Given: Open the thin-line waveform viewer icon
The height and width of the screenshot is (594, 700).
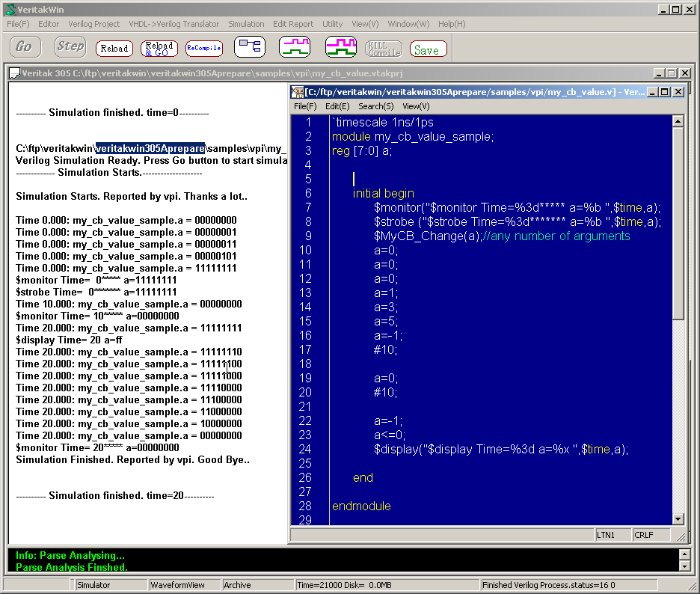Looking at the screenshot, I should [295, 47].
